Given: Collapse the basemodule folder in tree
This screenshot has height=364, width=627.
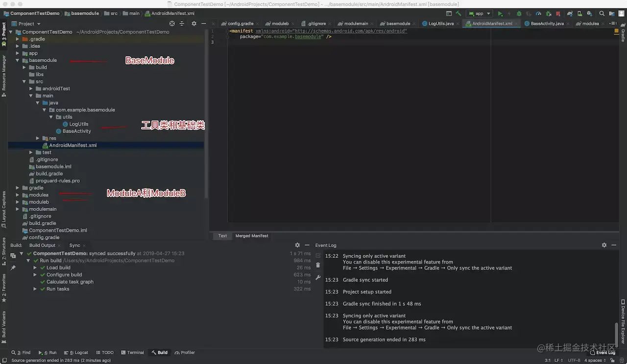Looking at the screenshot, I should click(x=18, y=60).
